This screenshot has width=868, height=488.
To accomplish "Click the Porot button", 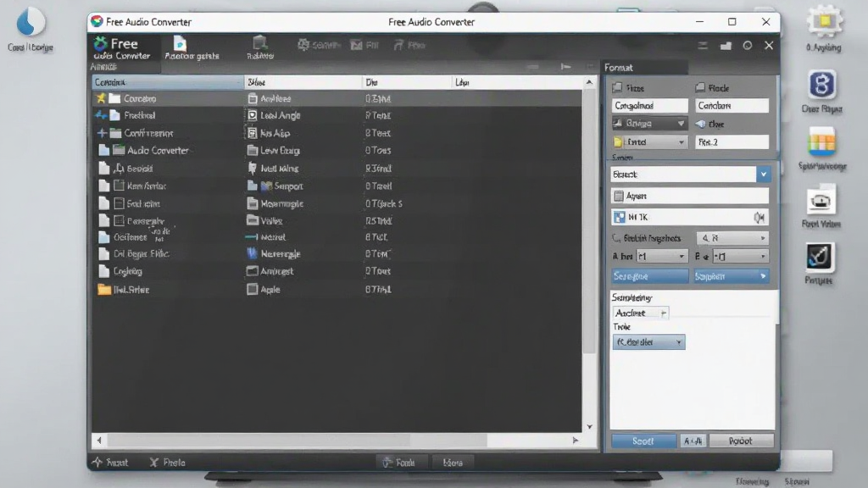I will (x=741, y=441).
